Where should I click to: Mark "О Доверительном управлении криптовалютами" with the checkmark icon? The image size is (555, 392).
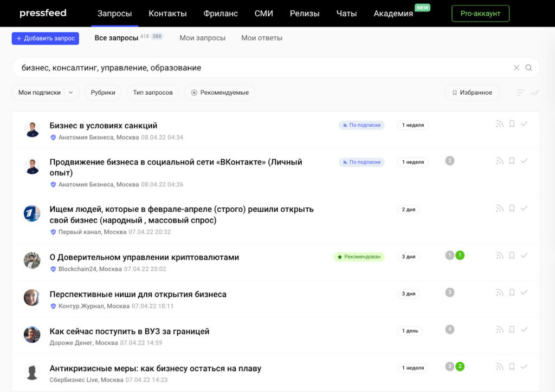coord(524,255)
